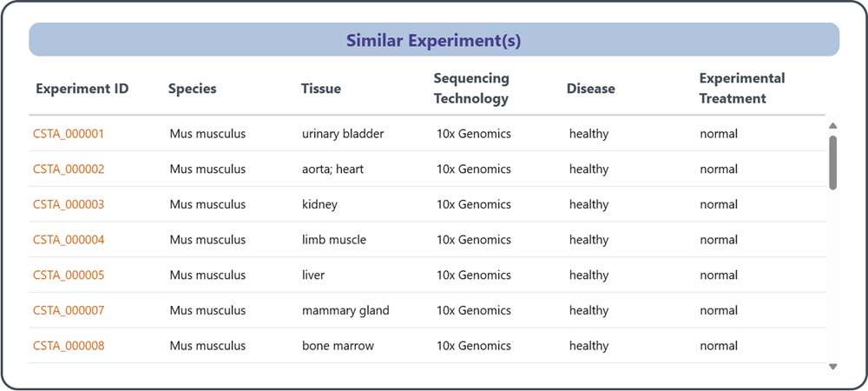Click the Disease column header
Viewport: 868px width, 391px height.
[x=591, y=89]
